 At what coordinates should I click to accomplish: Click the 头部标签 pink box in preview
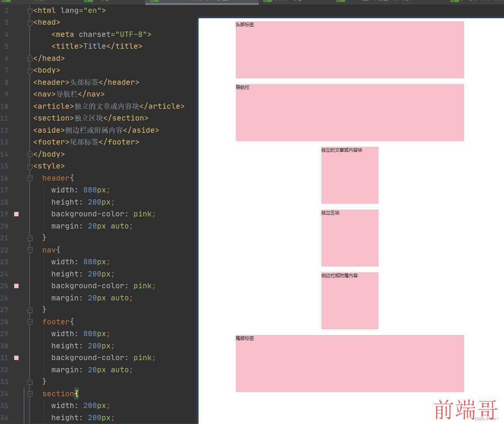(350, 50)
